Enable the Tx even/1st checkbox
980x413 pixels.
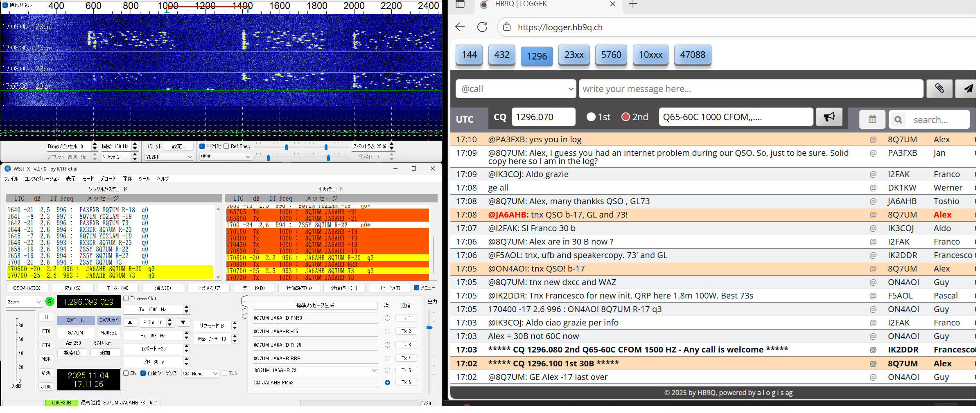pyautogui.click(x=126, y=299)
